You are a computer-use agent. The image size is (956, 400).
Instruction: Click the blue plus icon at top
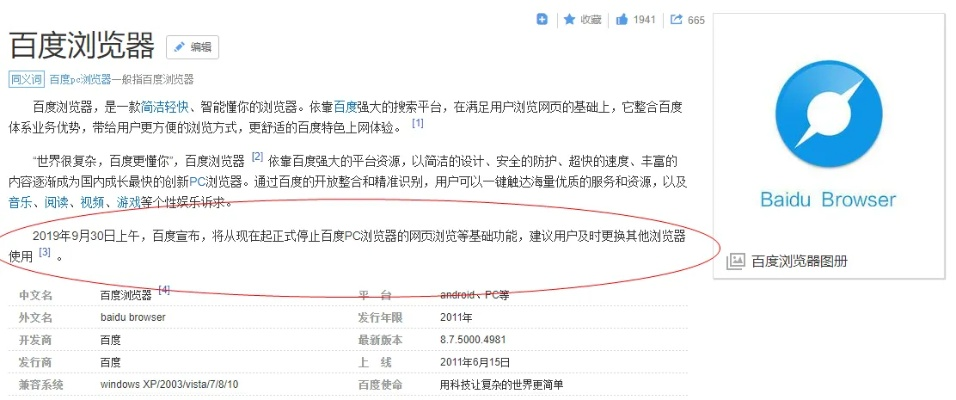click(x=542, y=19)
